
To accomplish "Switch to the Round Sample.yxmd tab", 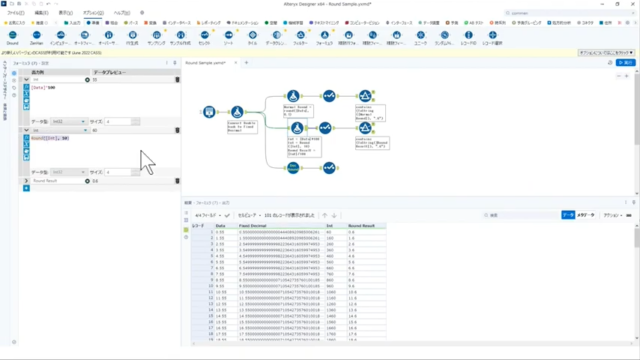I will [x=206, y=63].
